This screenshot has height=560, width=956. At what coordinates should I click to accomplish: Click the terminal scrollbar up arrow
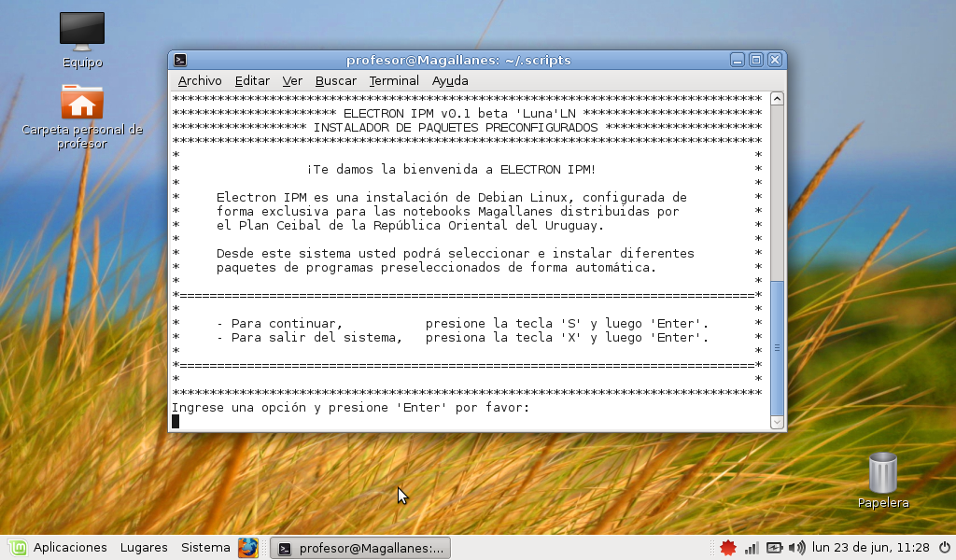pyautogui.click(x=777, y=99)
